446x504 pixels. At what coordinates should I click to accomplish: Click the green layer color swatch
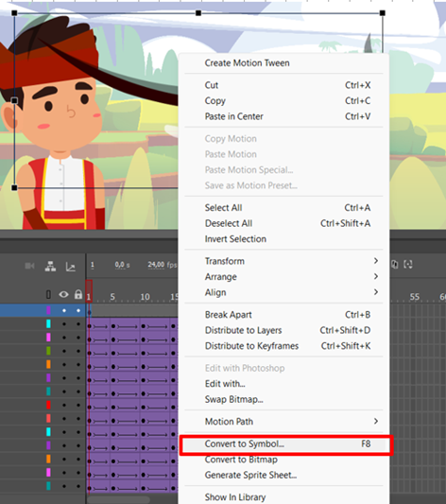(x=48, y=351)
